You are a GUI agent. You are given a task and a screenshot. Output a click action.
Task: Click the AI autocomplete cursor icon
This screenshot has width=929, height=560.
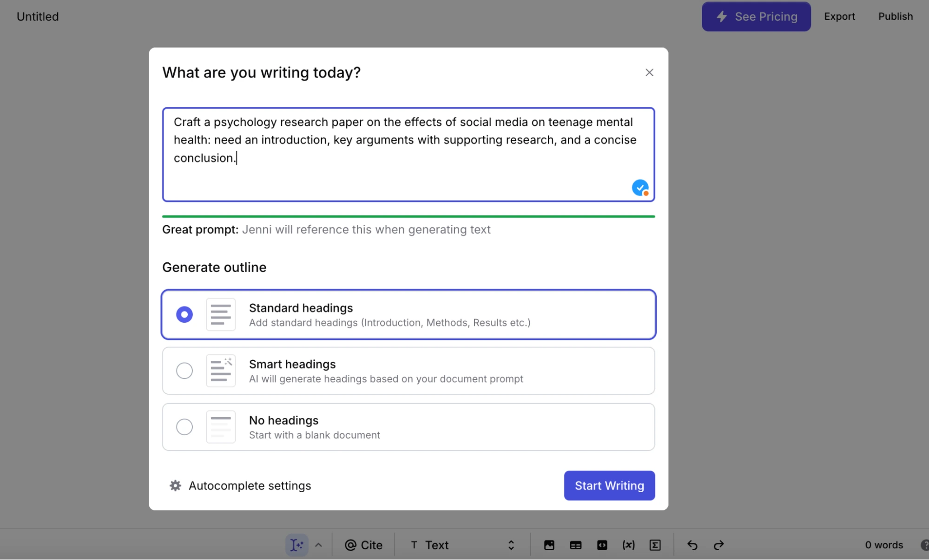(296, 545)
